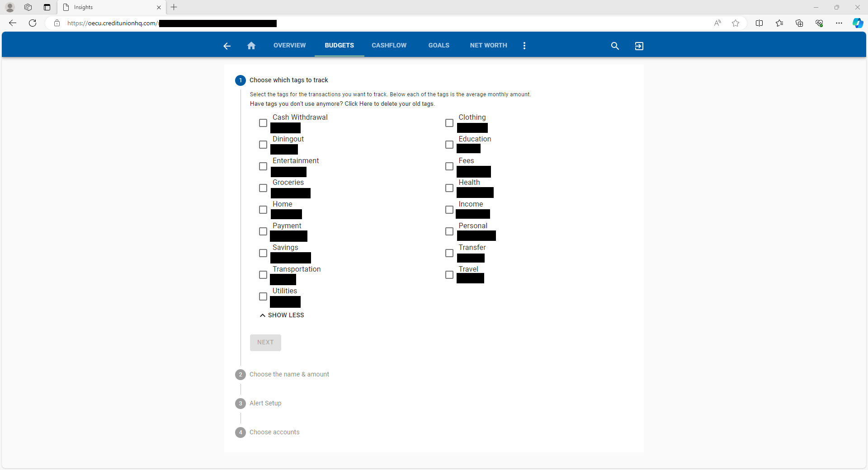Select the Utilities tag checkbox
The image size is (868, 470).
[x=263, y=296]
